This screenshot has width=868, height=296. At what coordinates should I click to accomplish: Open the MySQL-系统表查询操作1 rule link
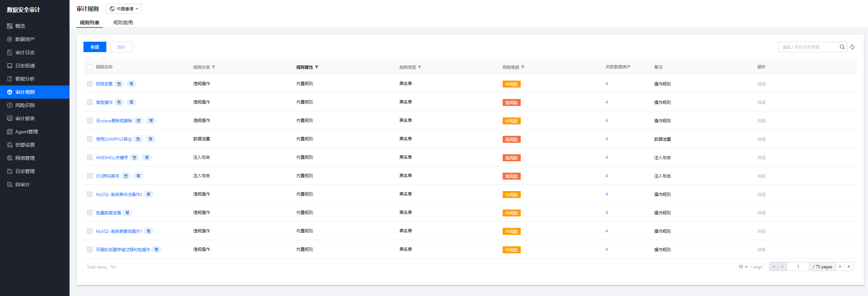click(x=119, y=231)
